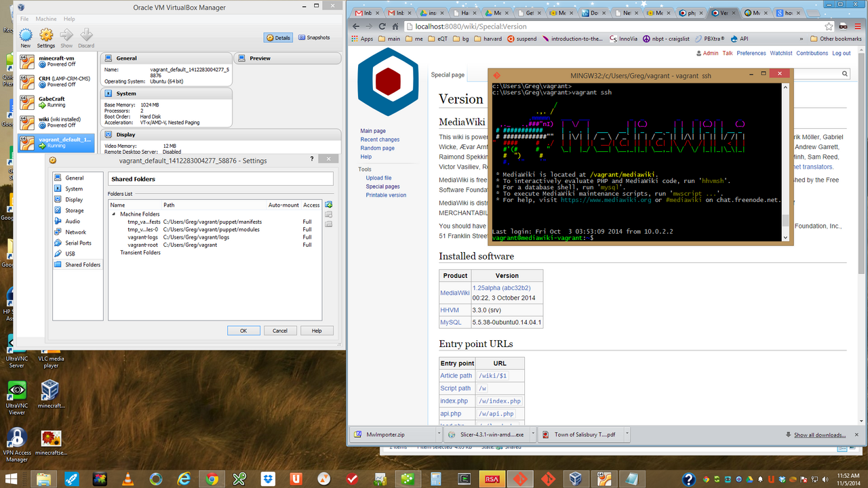
Task: Bookmark the page with the star icon
Action: (829, 26)
